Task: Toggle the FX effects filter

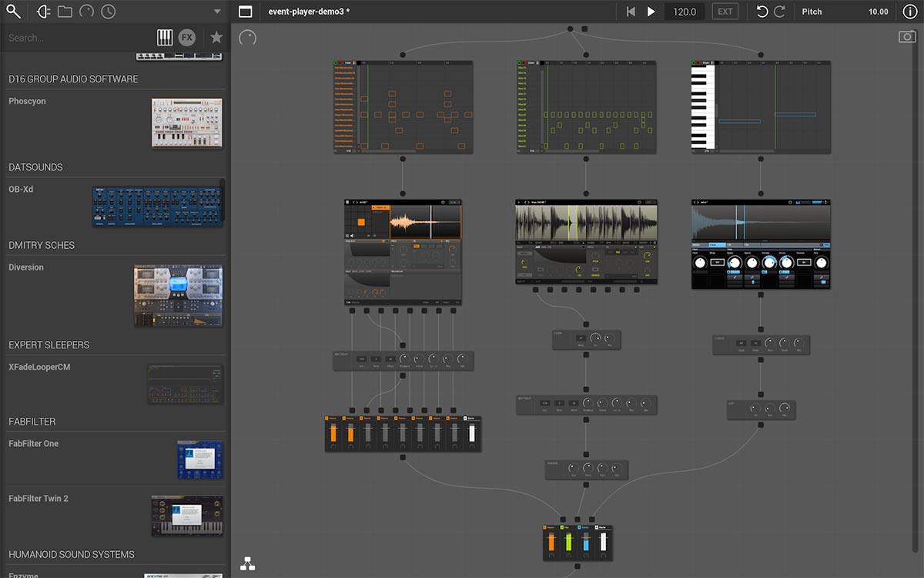Action: click(187, 37)
